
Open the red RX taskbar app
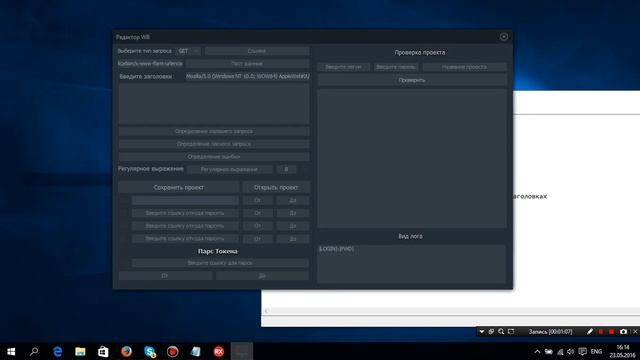(219, 351)
